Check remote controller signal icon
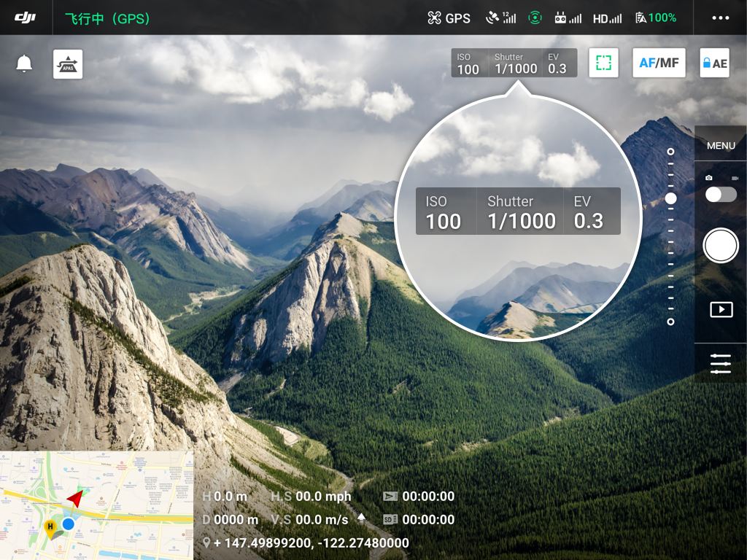This screenshot has height=560, width=747. [568, 18]
